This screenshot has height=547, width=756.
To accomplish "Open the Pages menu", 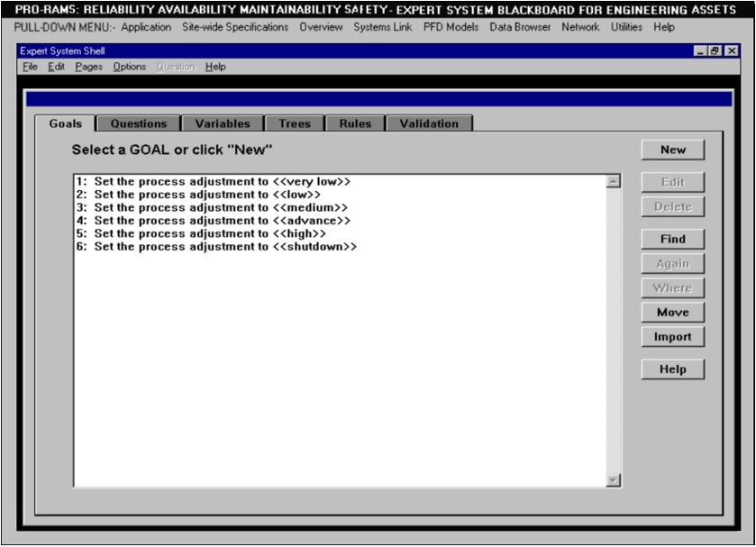I will click(x=88, y=67).
